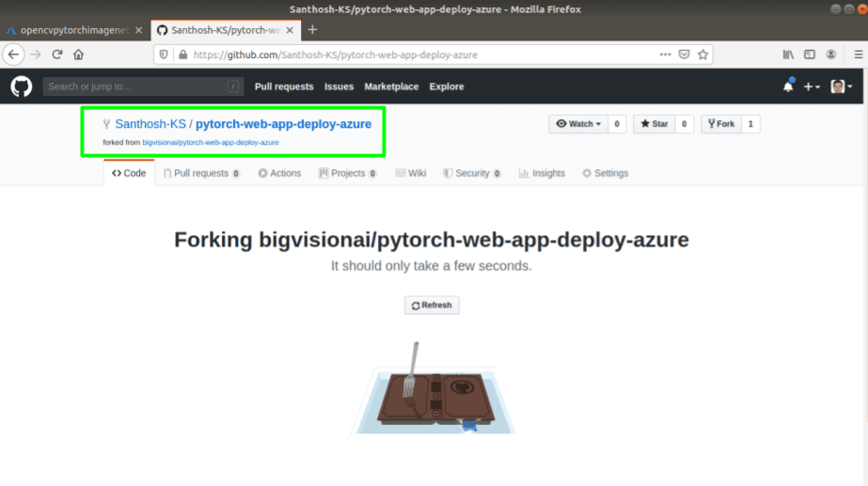Open the Santhosh-KS owner link

coord(150,124)
